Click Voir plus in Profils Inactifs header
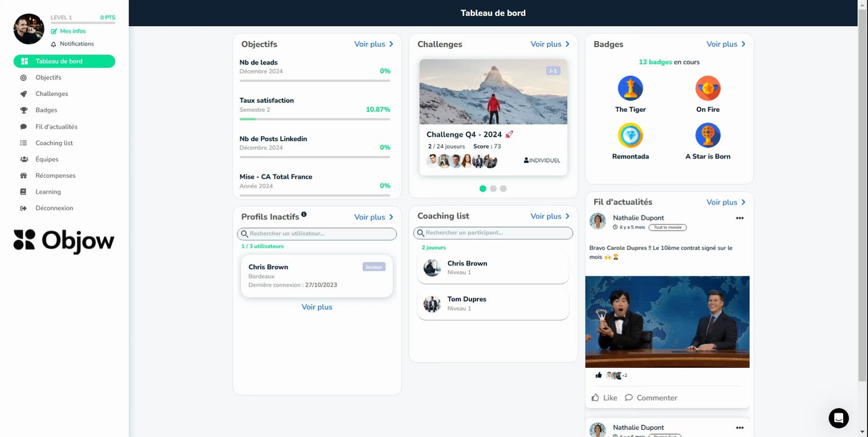This screenshot has height=437, width=868. [x=374, y=217]
